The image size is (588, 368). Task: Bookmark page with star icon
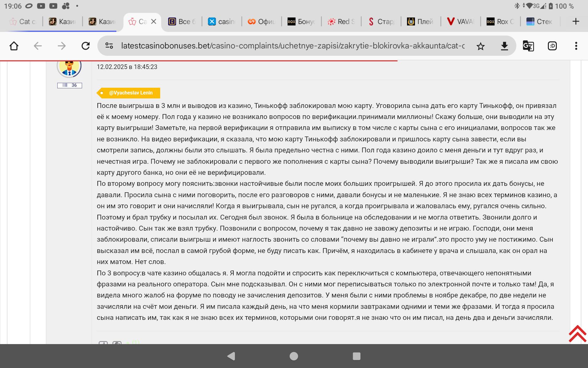(481, 46)
